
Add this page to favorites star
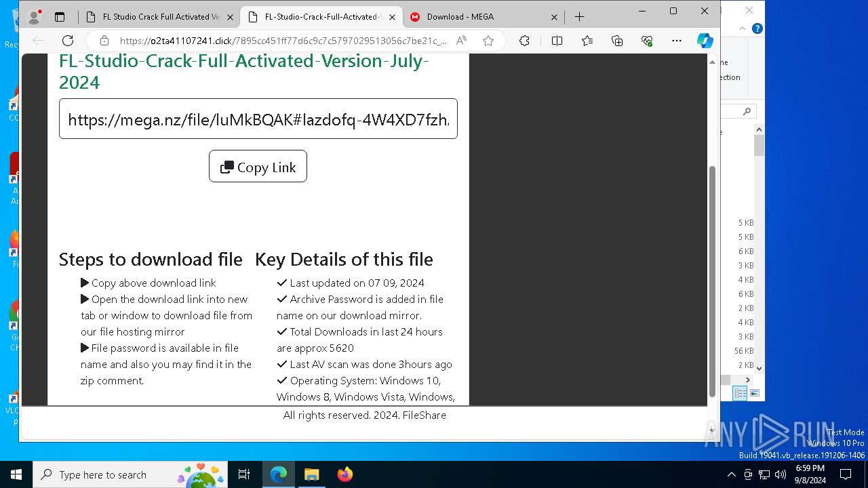[488, 41]
